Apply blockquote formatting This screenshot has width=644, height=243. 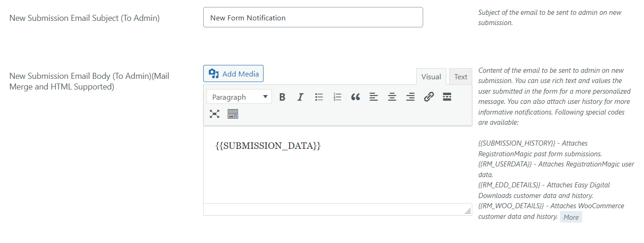355,97
